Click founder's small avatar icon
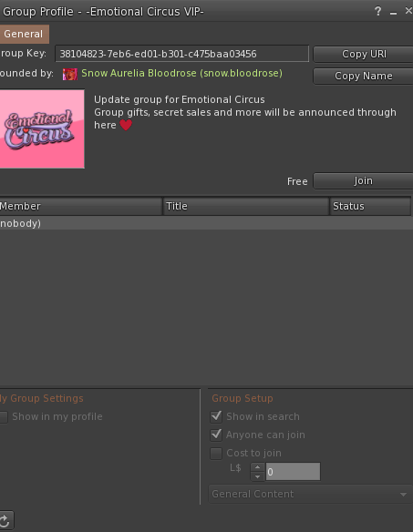 coord(70,75)
